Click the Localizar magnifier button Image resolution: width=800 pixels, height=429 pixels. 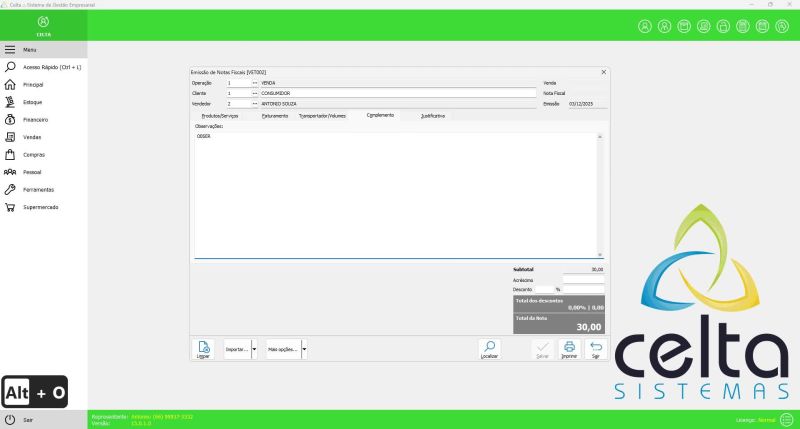489,348
